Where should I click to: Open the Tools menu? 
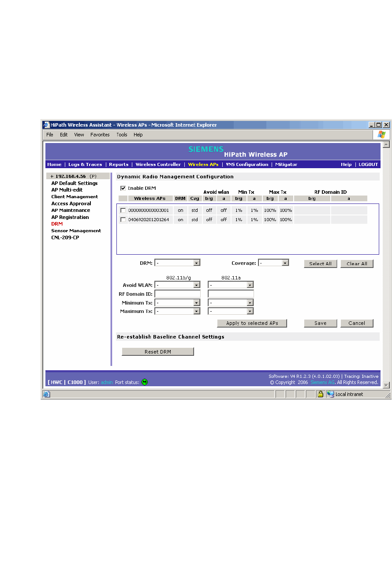[122, 135]
